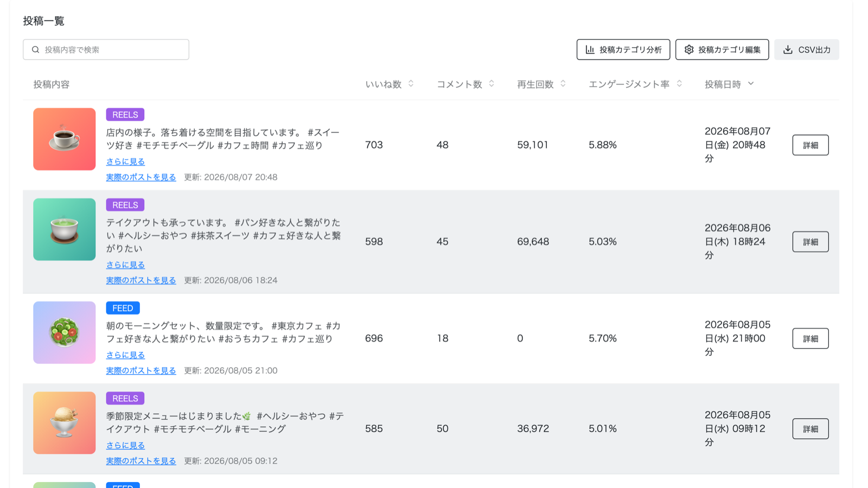Click the comment count 50
The width and height of the screenshot is (868, 488).
443,429
